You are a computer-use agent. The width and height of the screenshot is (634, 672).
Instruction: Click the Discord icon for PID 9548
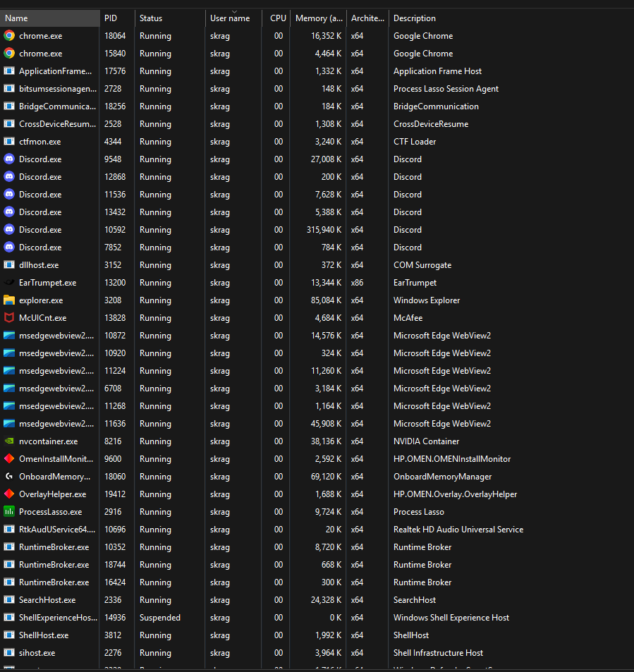(9, 159)
